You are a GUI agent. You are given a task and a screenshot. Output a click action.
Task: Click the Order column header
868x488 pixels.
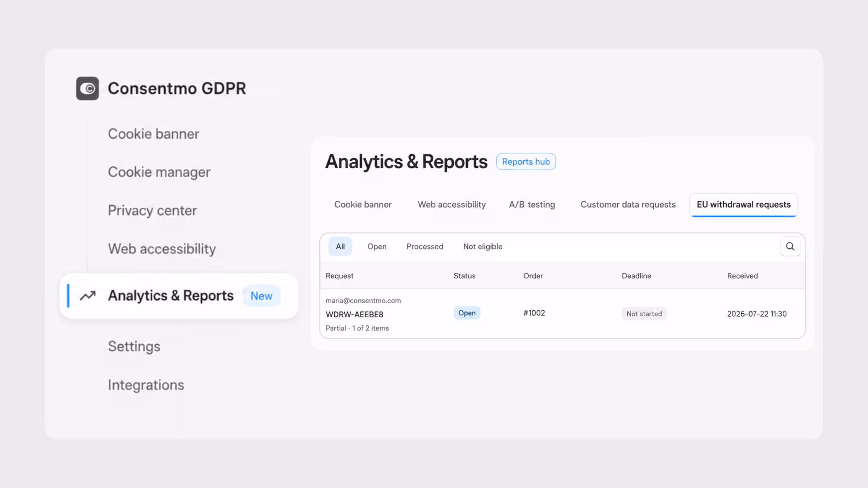pyautogui.click(x=533, y=276)
